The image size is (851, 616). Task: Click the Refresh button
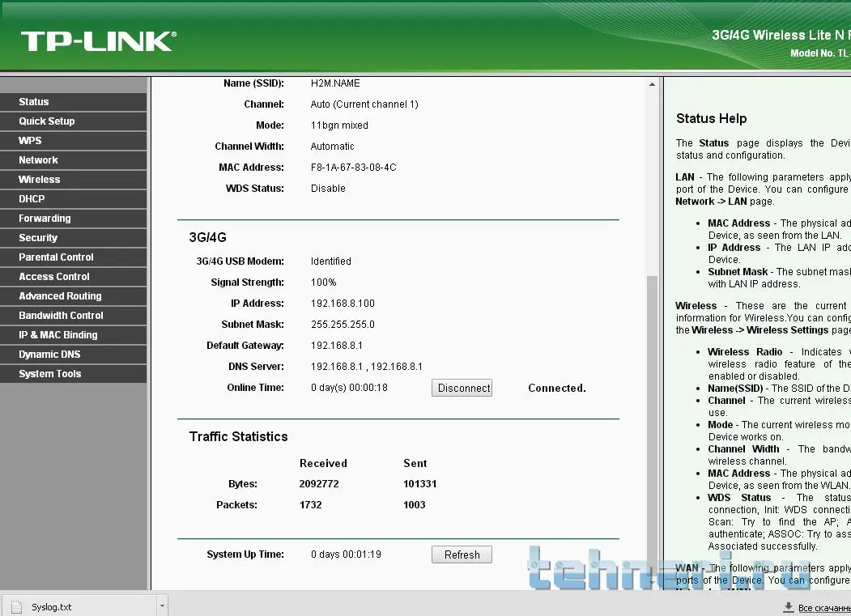coord(462,554)
